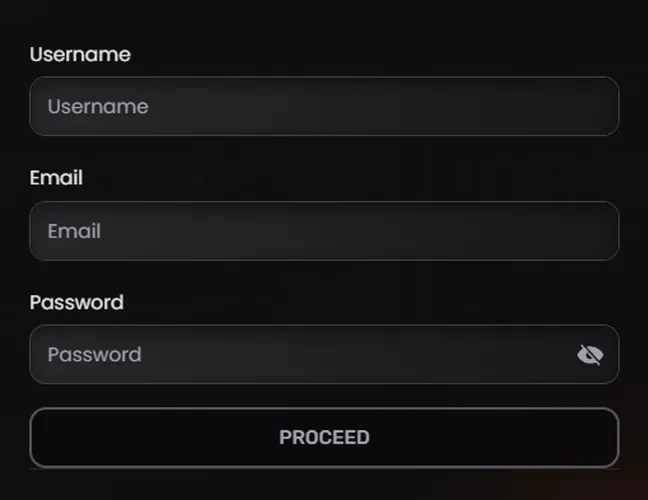The height and width of the screenshot is (500, 648).
Task: Select the Password input field
Action: [x=300, y=354]
